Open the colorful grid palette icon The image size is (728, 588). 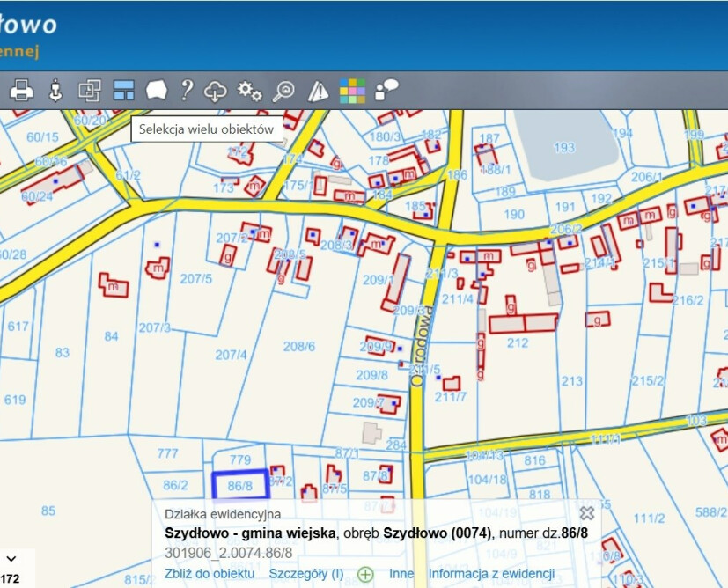point(352,91)
